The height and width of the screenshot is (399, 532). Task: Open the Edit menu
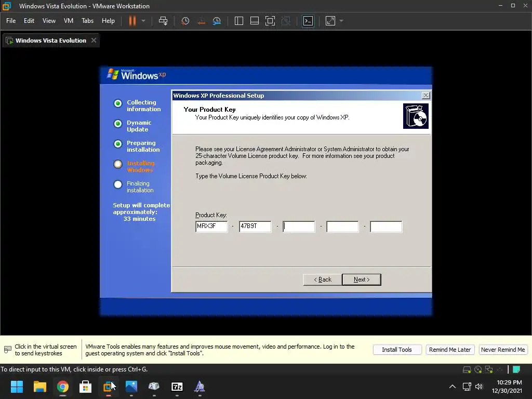pos(29,21)
